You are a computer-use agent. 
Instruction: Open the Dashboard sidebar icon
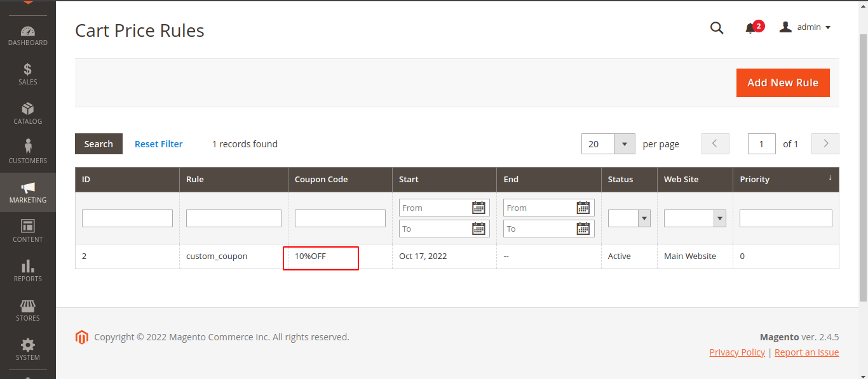(x=27, y=36)
